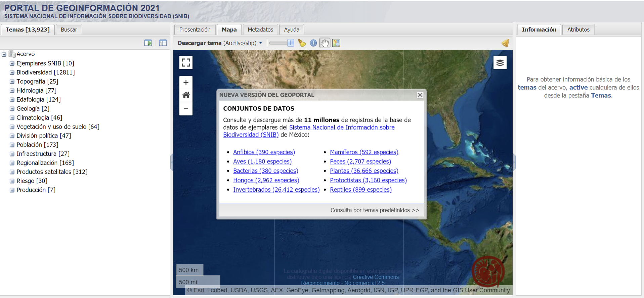Click the broom clear icon beside slider
644x298 pixels.
click(x=302, y=43)
